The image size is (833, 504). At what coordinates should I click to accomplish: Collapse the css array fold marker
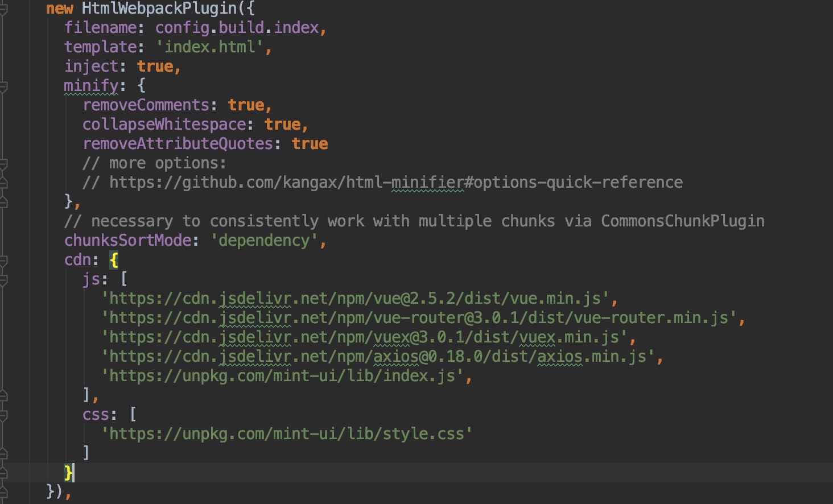[3, 416]
